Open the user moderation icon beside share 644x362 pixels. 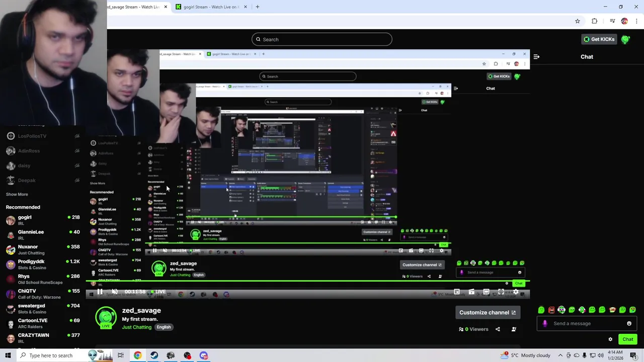click(514, 329)
